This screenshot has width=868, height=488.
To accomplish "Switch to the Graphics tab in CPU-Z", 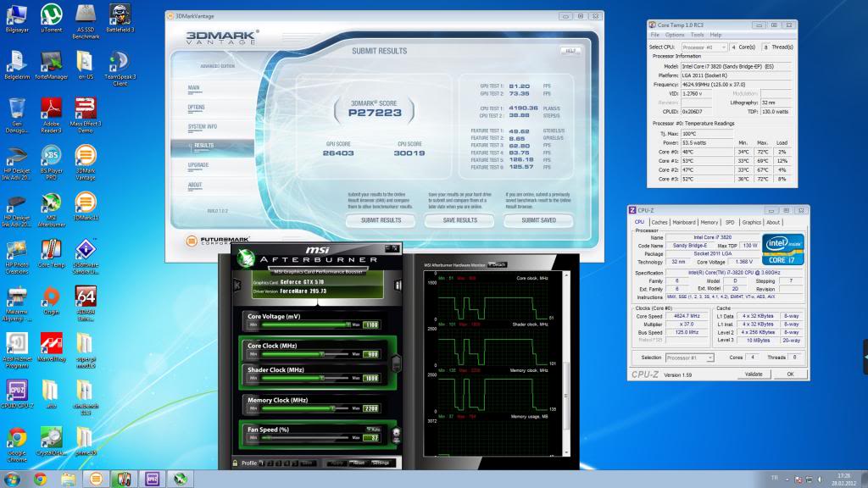I will 751,223.
